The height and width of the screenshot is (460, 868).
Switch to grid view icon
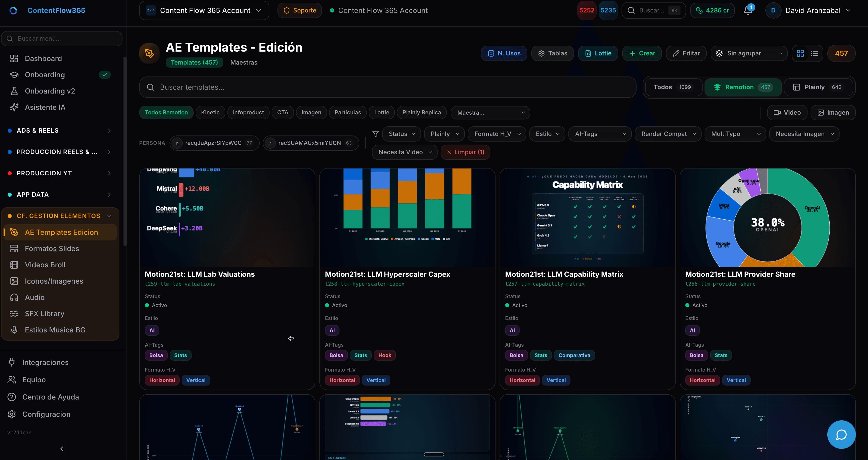coord(800,53)
